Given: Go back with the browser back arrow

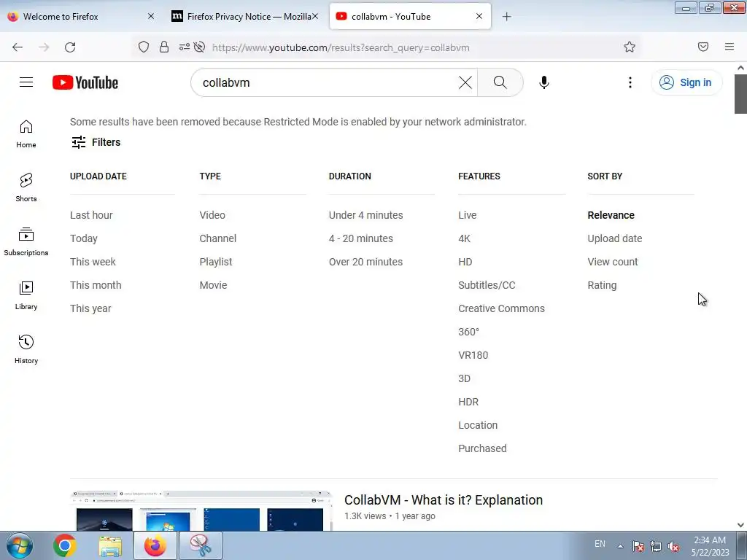Looking at the screenshot, I should pos(18,47).
